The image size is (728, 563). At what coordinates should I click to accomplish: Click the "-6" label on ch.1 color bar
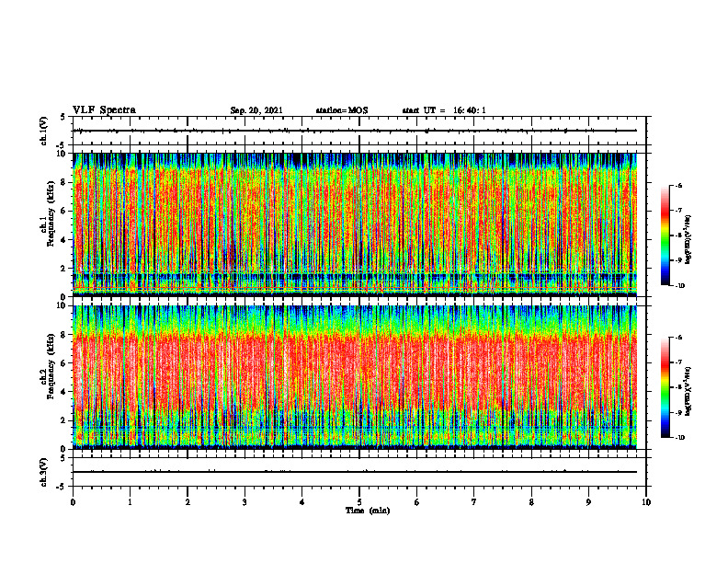(678, 185)
